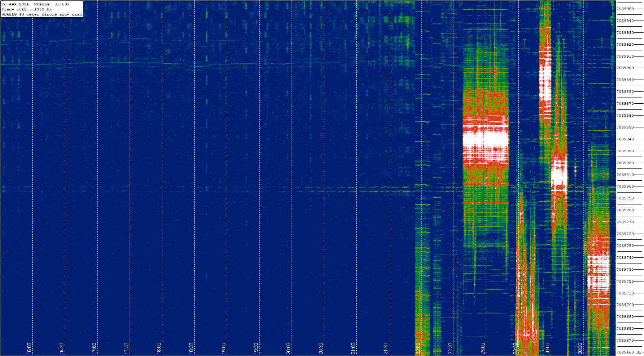Image resolution: width=644 pixels, height=356 pixels.
Task: Select the 7039700 frequency tick label
Action: tap(625, 305)
